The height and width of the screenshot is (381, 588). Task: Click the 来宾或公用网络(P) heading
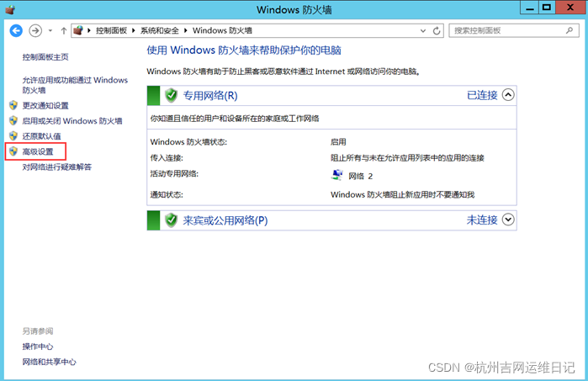(225, 220)
